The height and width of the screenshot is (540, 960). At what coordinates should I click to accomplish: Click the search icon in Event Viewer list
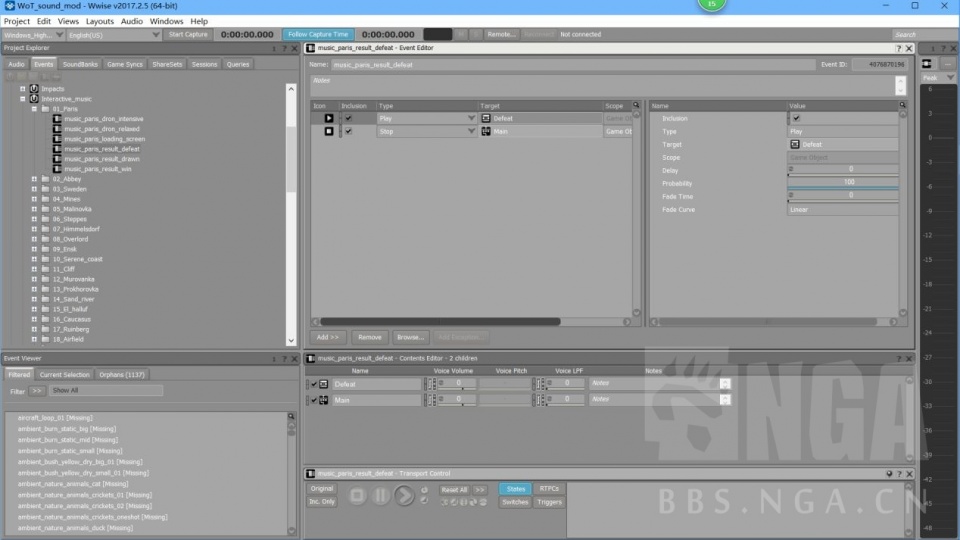click(x=291, y=416)
